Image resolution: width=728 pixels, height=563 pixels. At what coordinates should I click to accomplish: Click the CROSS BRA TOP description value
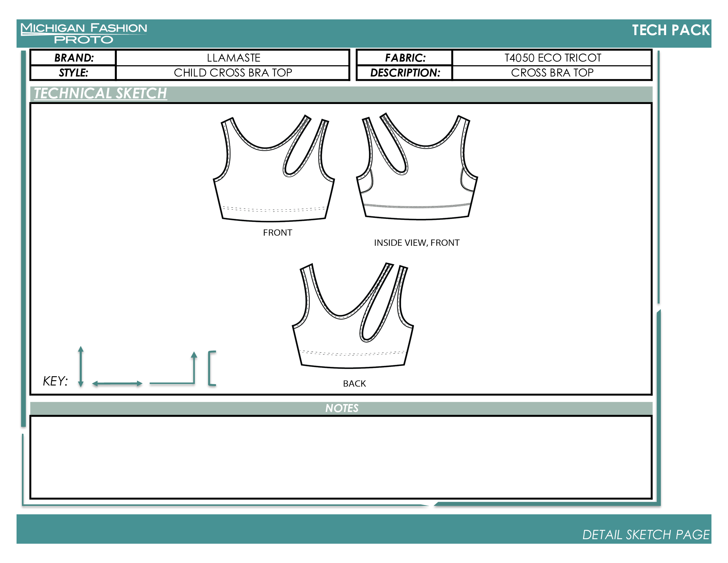click(552, 73)
